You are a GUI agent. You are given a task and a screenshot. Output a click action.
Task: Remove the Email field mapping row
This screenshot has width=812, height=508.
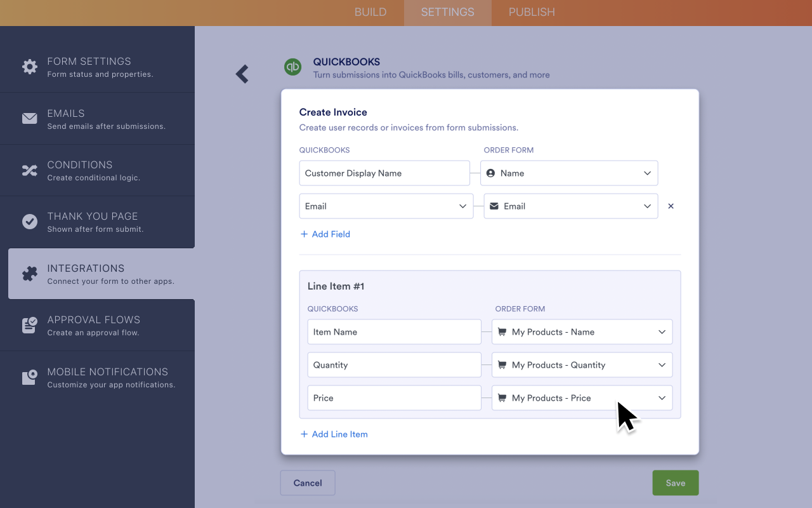pyautogui.click(x=671, y=206)
